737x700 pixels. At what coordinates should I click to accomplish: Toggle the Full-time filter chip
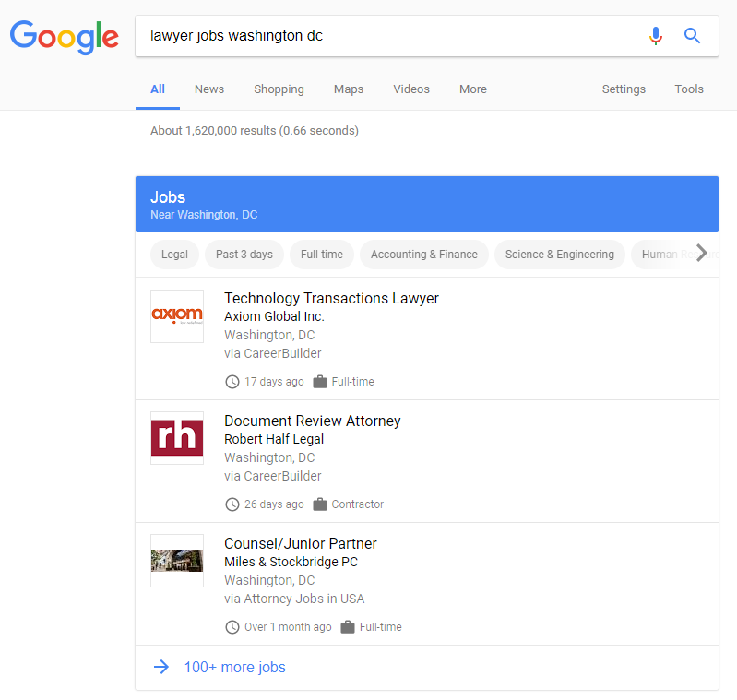(x=322, y=255)
